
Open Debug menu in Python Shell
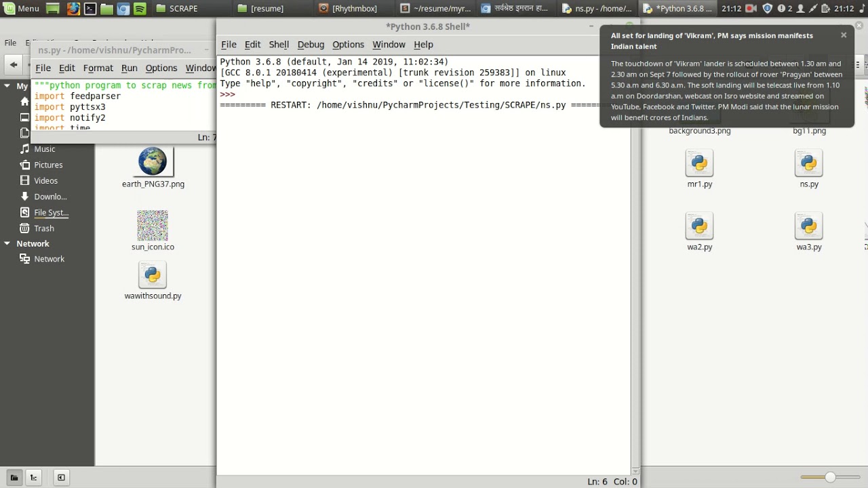tap(311, 44)
